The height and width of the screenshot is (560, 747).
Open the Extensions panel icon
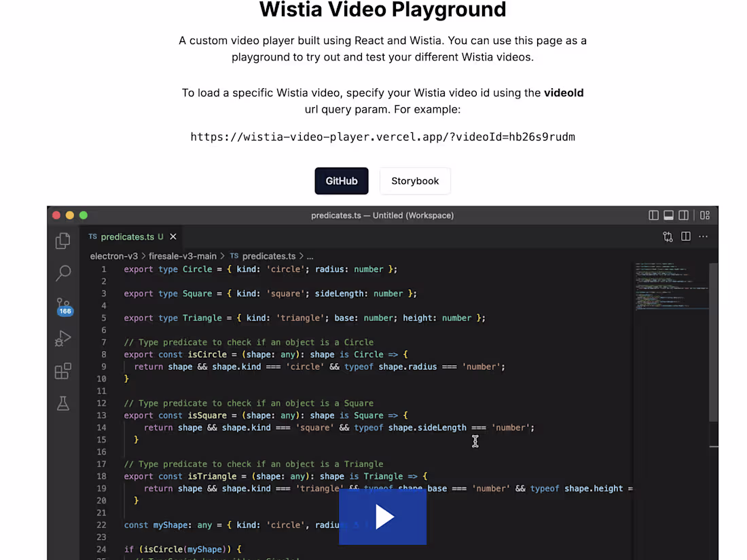(x=62, y=371)
